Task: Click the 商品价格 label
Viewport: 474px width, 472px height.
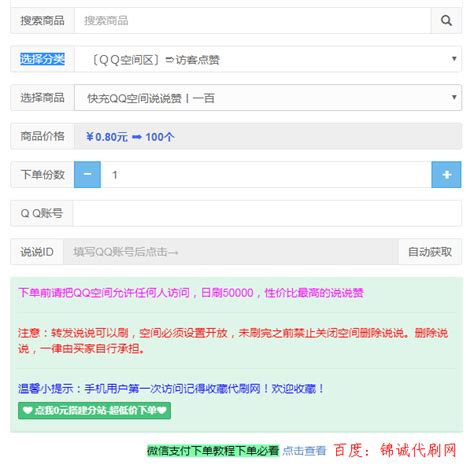Action: coord(42,136)
